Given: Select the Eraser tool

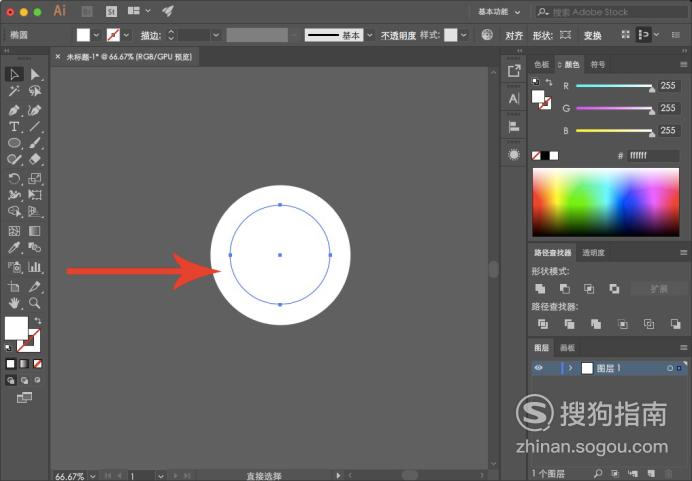Looking at the screenshot, I should pos(35,159).
